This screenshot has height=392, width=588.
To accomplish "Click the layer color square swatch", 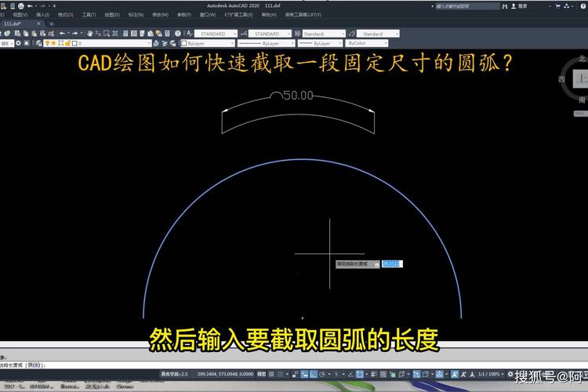I will (74, 44).
